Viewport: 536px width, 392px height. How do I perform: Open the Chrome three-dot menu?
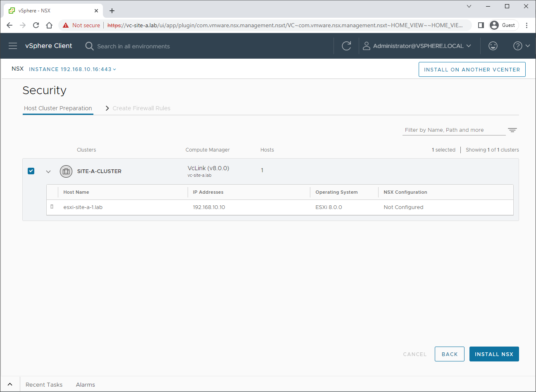point(526,25)
